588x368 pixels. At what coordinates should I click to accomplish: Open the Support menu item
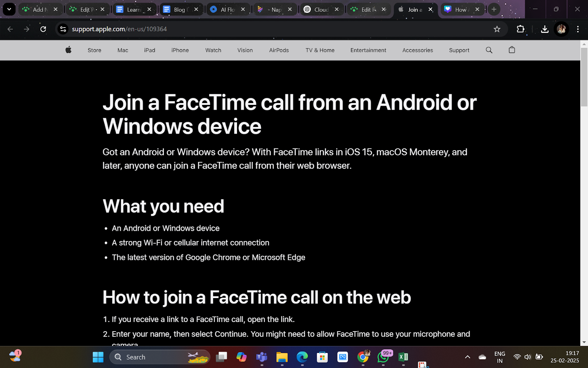459,50
